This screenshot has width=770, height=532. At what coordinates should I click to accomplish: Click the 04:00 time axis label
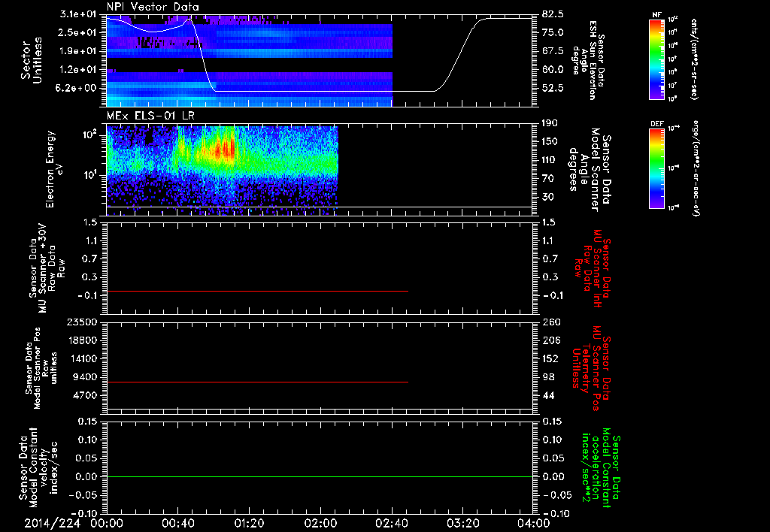pos(533,524)
